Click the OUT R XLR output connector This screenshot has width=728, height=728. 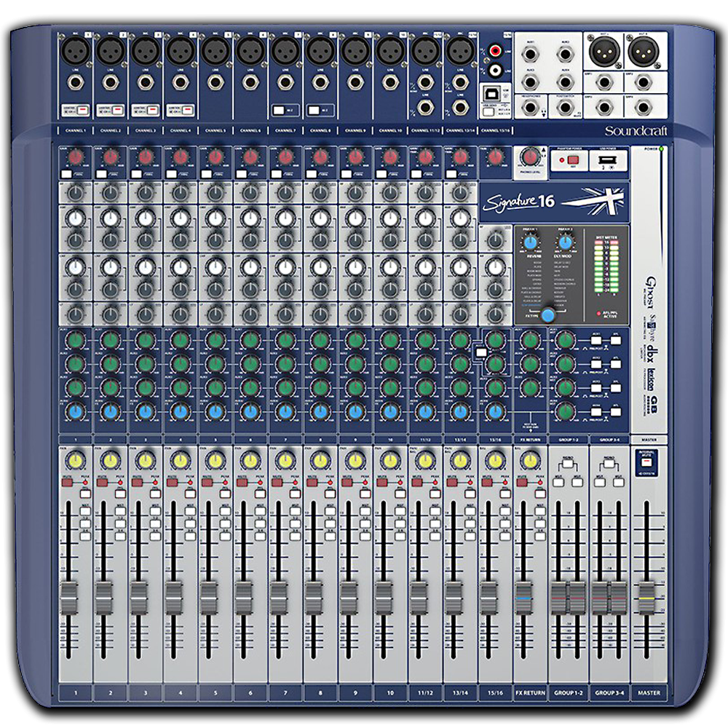(644, 50)
